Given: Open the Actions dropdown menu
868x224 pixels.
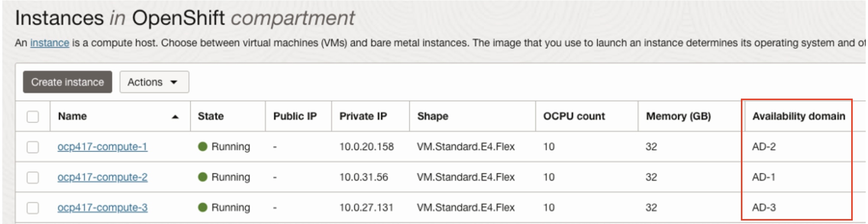Looking at the screenshot, I should point(154,82).
